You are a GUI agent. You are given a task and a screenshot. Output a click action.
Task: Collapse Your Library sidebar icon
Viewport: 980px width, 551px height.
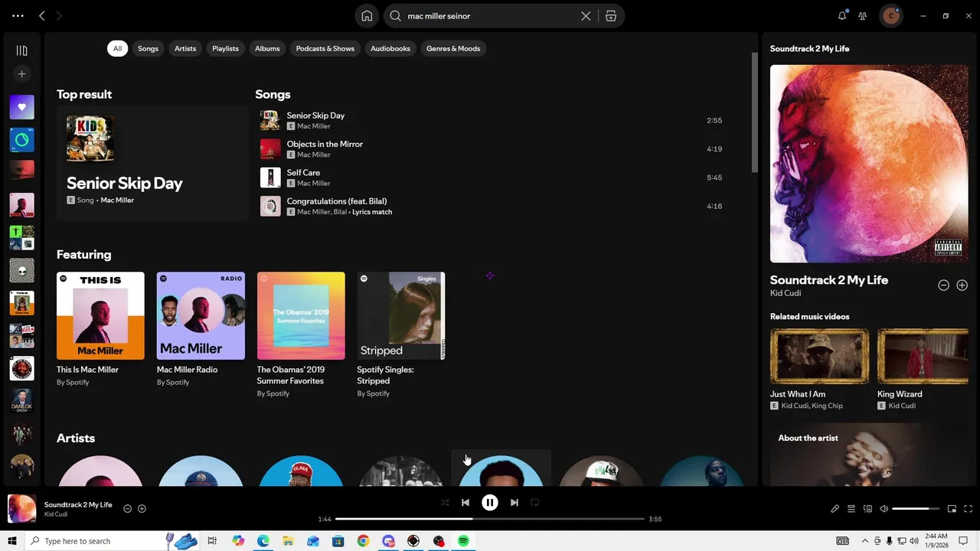[21, 51]
